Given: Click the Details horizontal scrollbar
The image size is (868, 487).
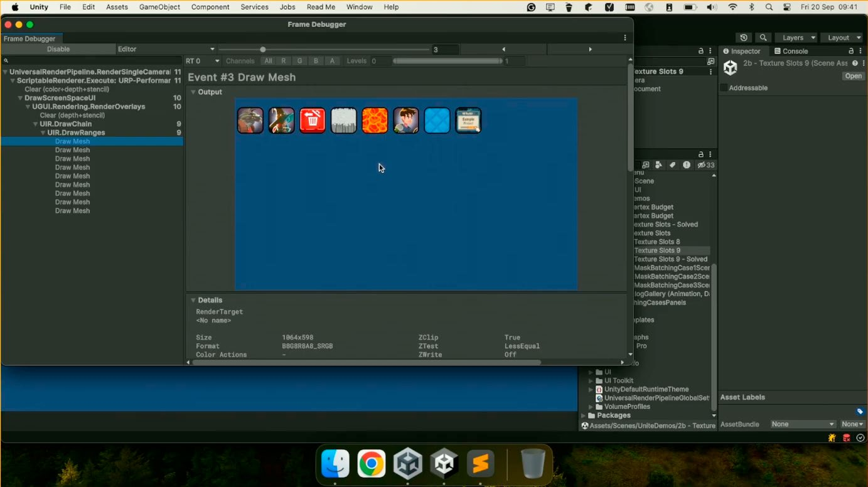Looking at the screenshot, I should (x=365, y=362).
